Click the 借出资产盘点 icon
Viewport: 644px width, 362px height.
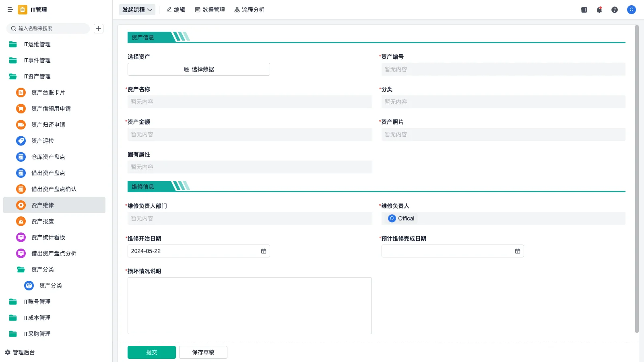pyautogui.click(x=21, y=173)
